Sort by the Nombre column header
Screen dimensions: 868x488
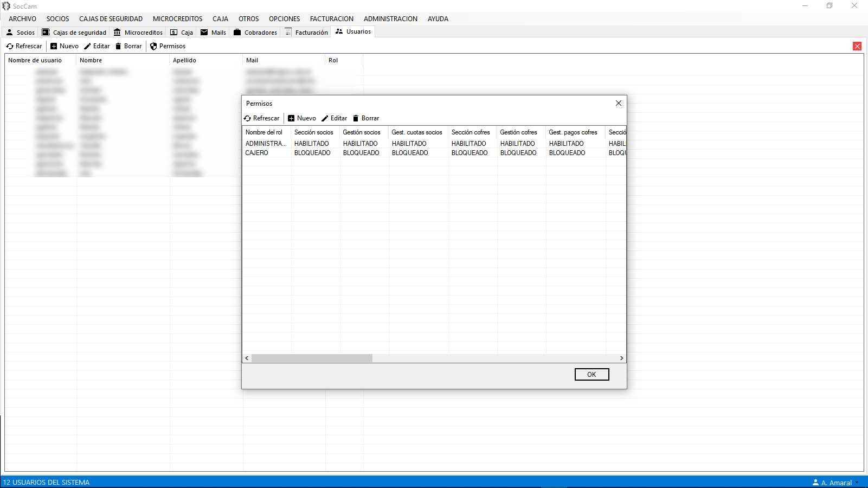point(123,60)
